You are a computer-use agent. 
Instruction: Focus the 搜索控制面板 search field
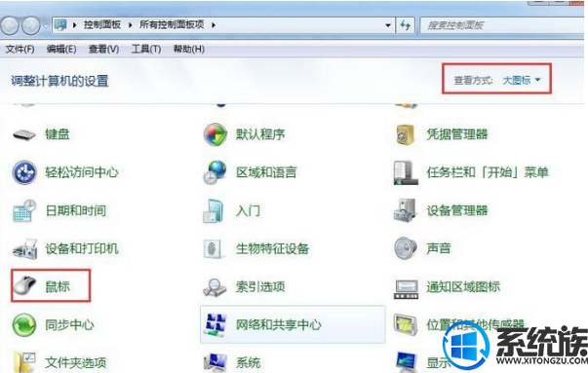(502, 25)
